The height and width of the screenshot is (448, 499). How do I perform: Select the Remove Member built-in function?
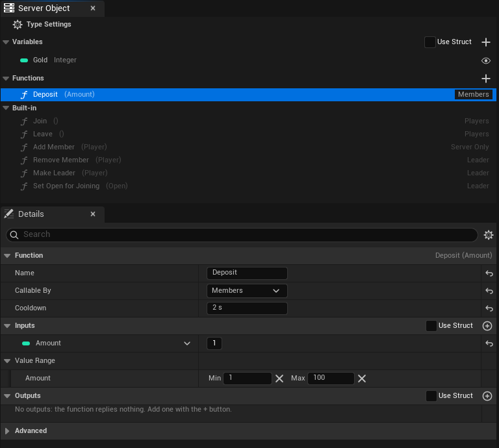coord(248,160)
